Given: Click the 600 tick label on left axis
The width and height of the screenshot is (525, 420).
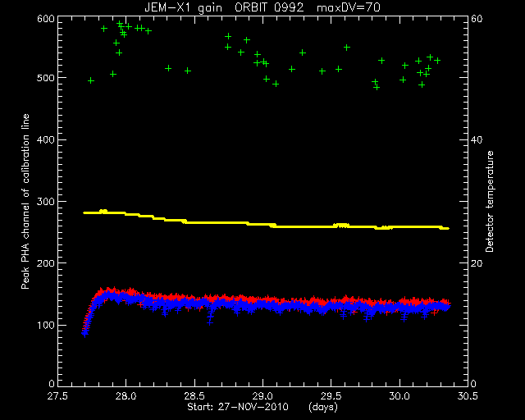Looking at the screenshot, I should click(x=46, y=18).
